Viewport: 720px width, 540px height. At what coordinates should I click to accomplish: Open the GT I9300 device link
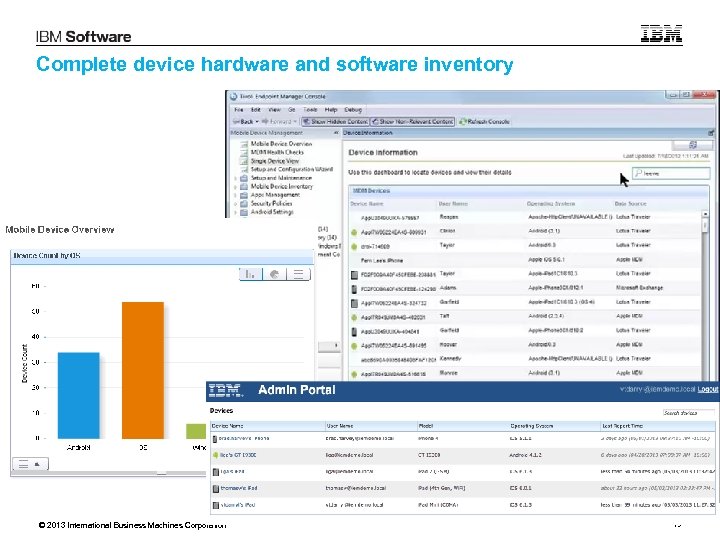click(x=238, y=455)
